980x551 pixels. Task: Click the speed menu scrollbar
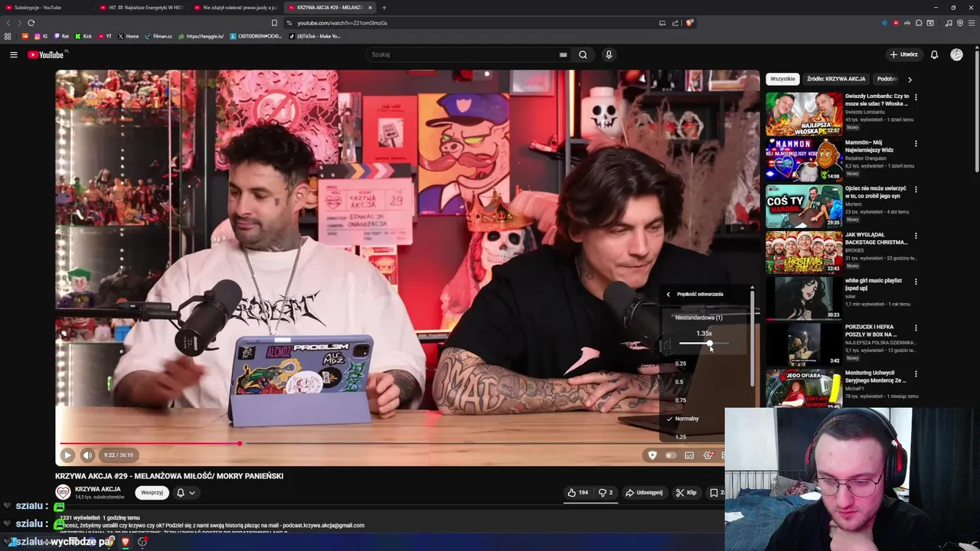tap(753, 337)
